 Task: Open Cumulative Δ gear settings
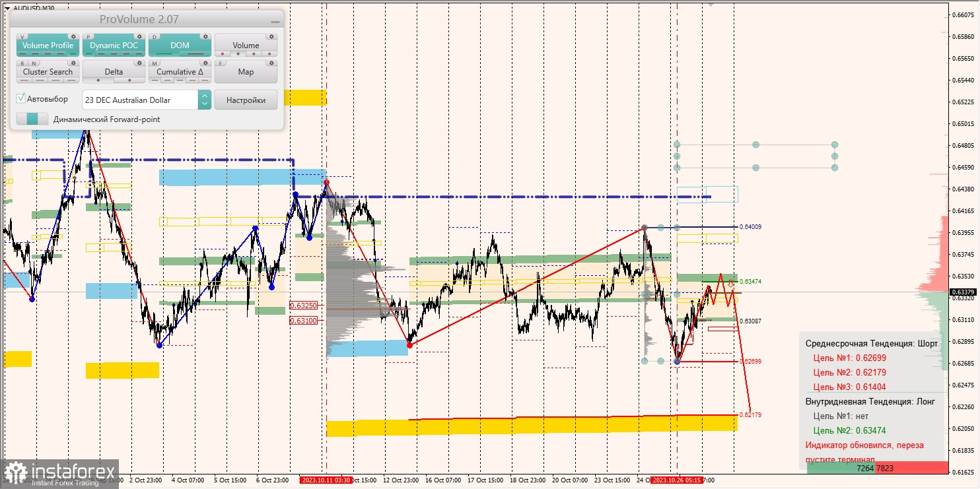coord(205,63)
